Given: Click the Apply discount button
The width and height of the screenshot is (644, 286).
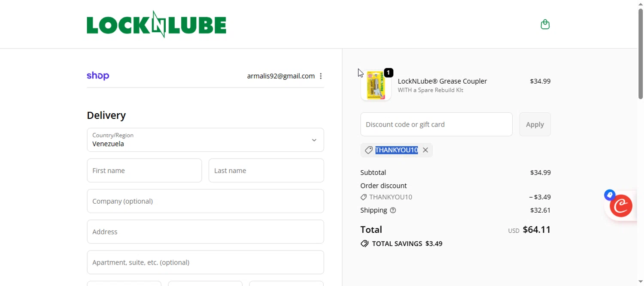Looking at the screenshot, I should (535, 124).
